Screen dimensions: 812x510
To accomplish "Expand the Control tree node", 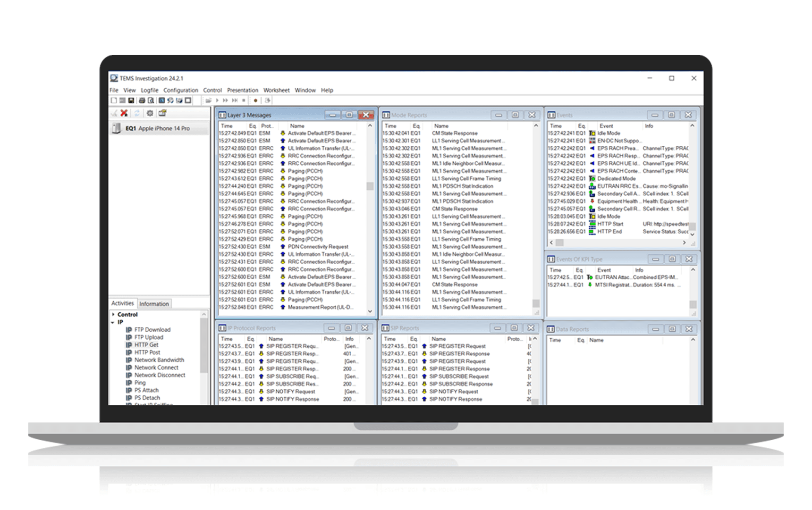I will (x=113, y=314).
